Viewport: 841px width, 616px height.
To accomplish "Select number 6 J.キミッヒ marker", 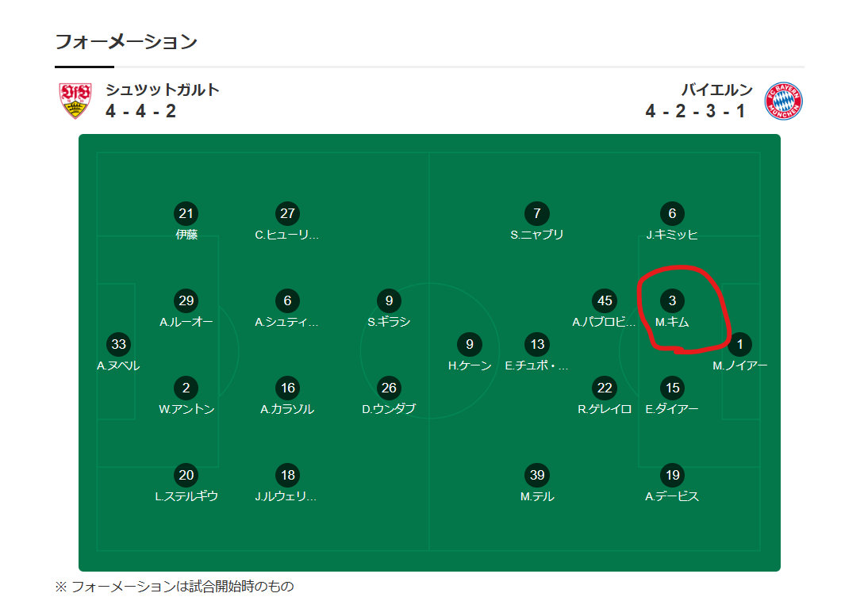I will (x=673, y=213).
